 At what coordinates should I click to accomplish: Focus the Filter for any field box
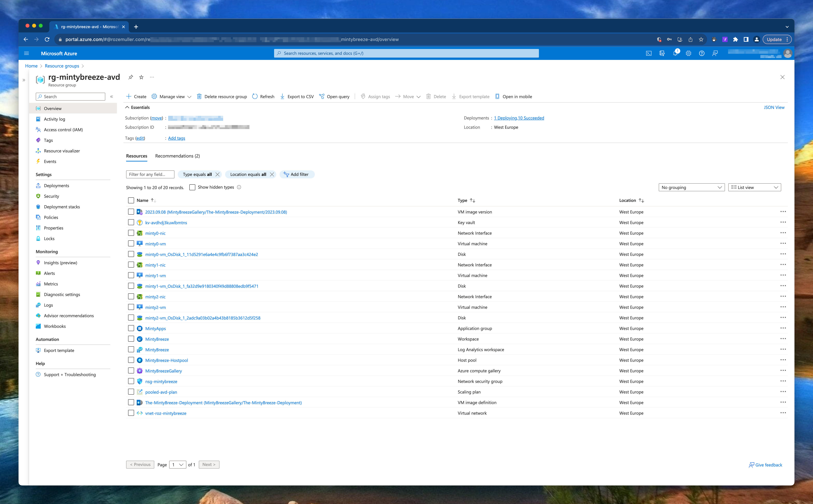coord(150,174)
